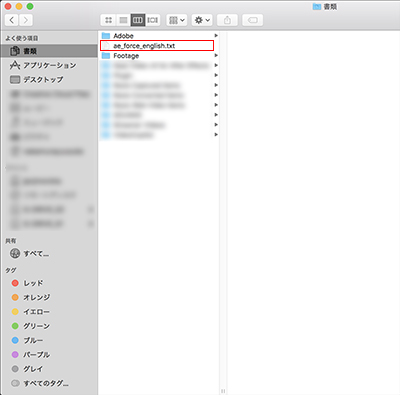This screenshot has width=400, height=395.
Task: Select the パープル tag label
Action: click(x=36, y=355)
